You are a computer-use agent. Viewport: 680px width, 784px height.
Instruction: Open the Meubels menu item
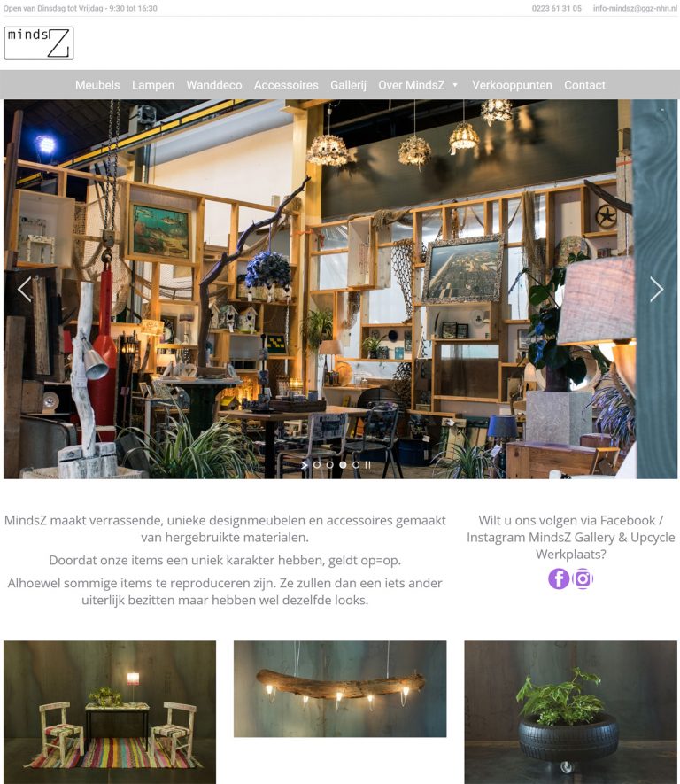(x=97, y=85)
